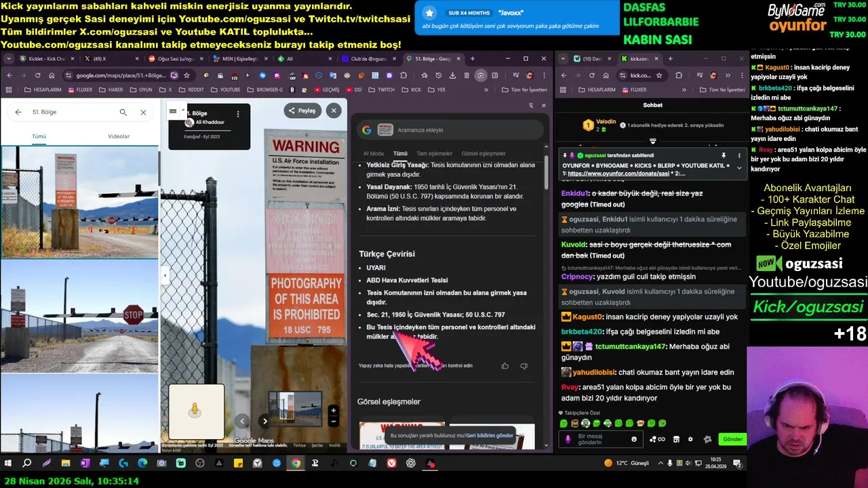Viewport: 868px width, 488px height.
Task: Zoom in on the Maps photo
Action: tap(333, 410)
